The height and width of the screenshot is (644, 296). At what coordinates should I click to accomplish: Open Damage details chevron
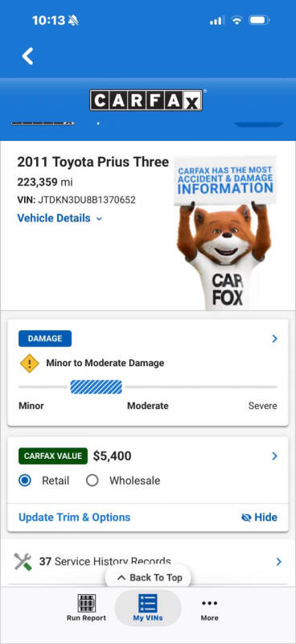point(274,339)
